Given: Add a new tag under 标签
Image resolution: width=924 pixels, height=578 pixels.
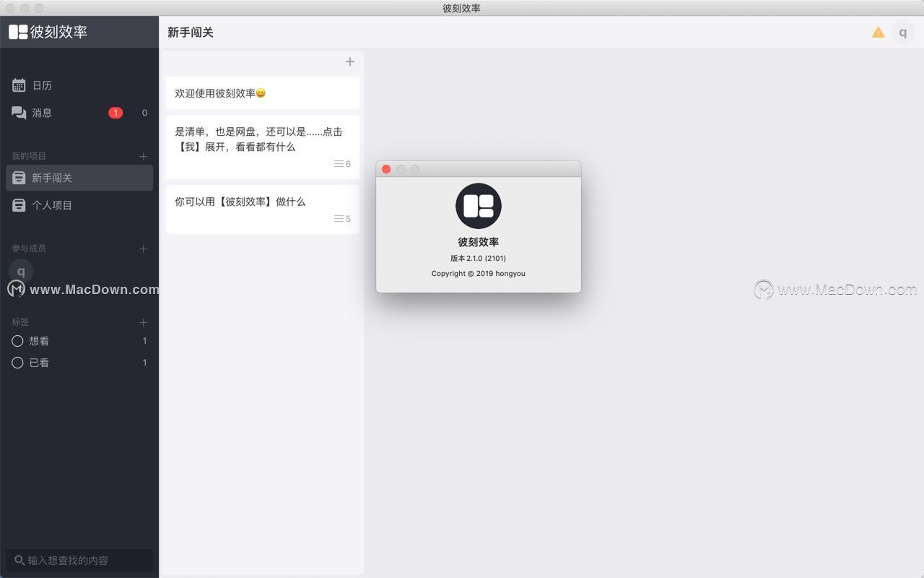Looking at the screenshot, I should [x=143, y=322].
